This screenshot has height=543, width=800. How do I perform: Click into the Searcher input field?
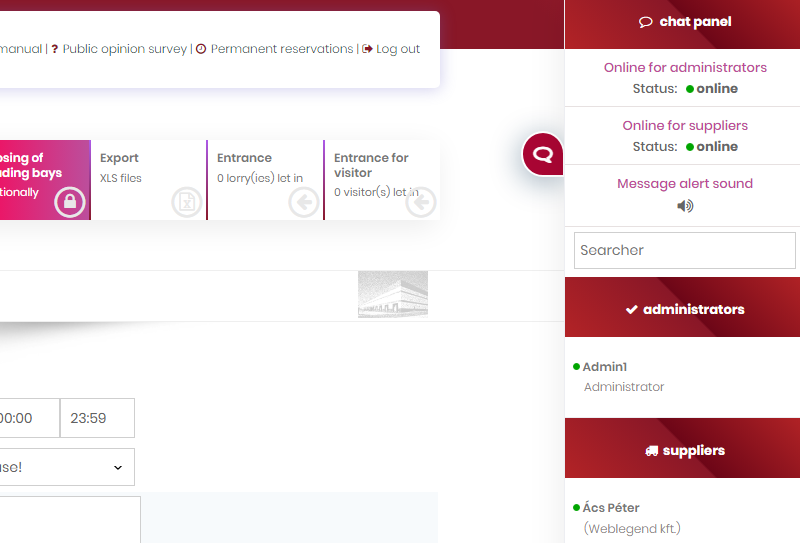point(684,250)
